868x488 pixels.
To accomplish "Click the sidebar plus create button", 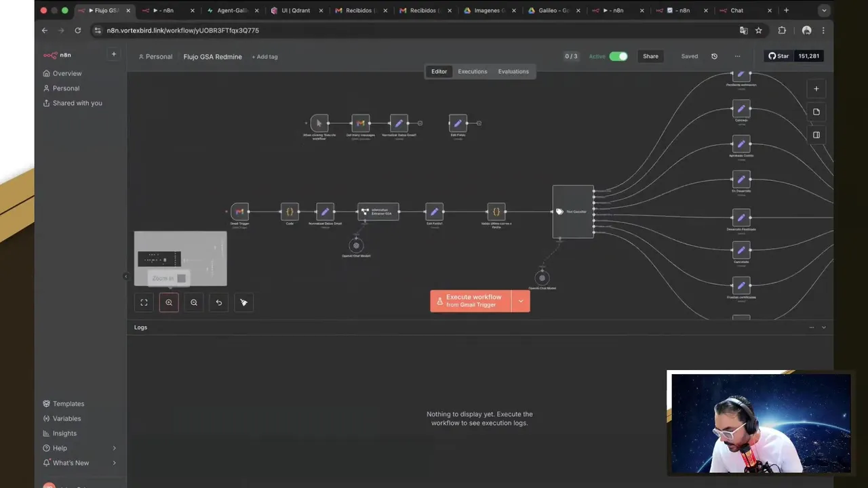I will pos(114,54).
